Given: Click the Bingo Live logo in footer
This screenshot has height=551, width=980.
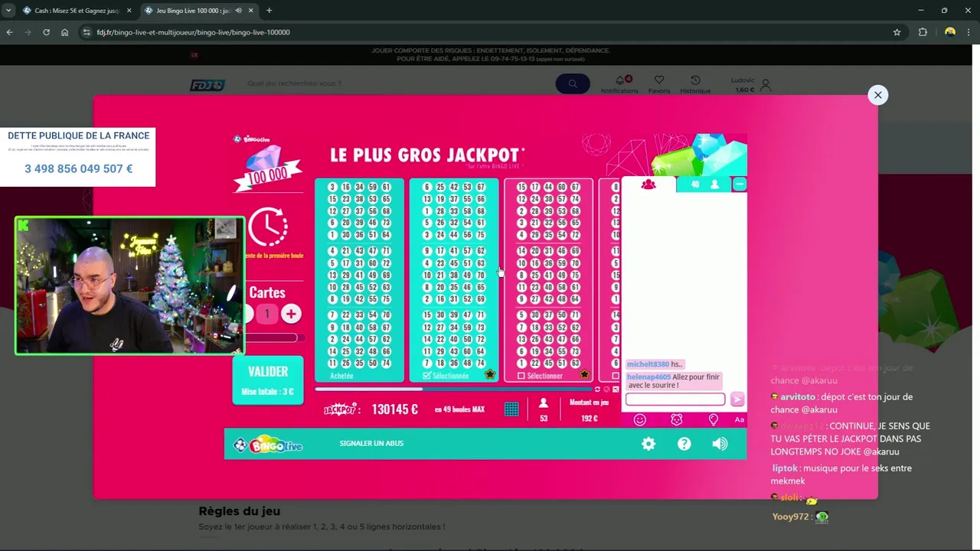Looking at the screenshot, I should coord(269,445).
